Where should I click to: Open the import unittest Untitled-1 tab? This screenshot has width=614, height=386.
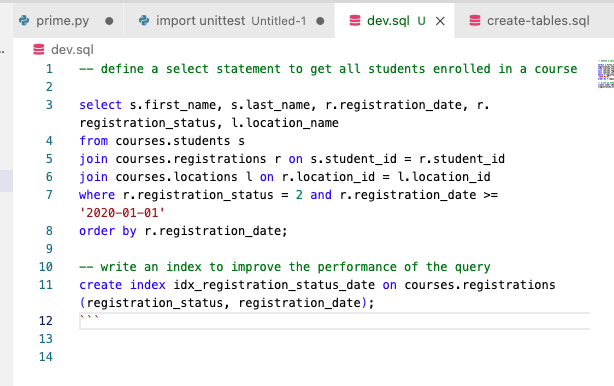229,21
